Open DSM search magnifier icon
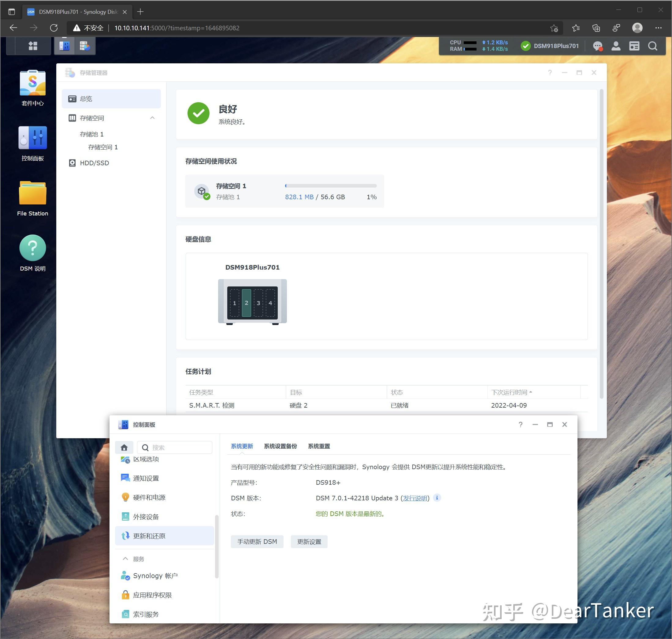Screen dimensions: 672x639 coord(653,46)
